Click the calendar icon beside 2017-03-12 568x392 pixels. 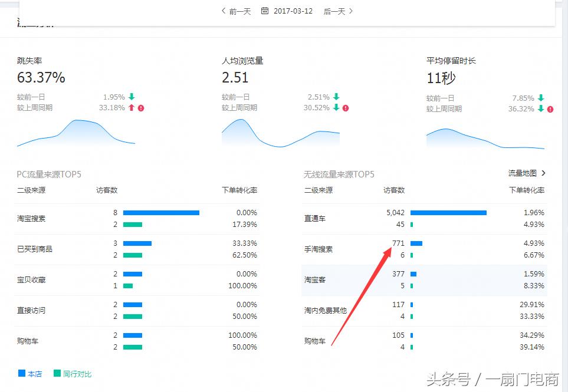[264, 11]
